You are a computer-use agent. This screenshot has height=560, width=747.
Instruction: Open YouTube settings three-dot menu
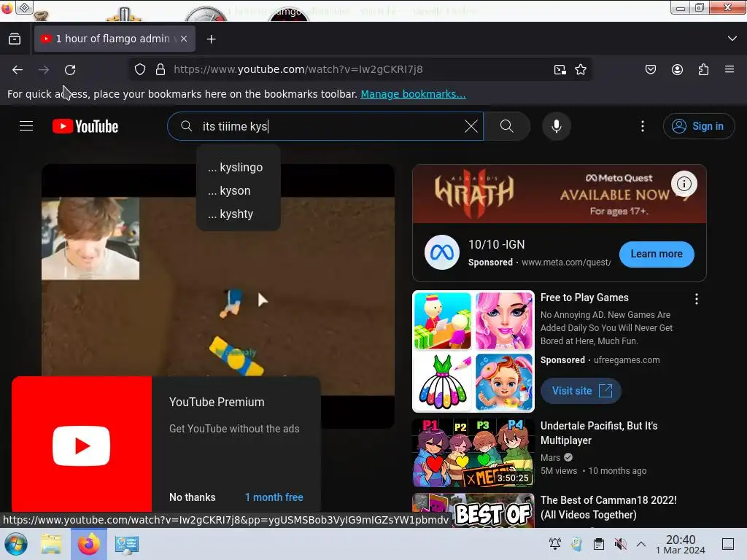click(643, 126)
